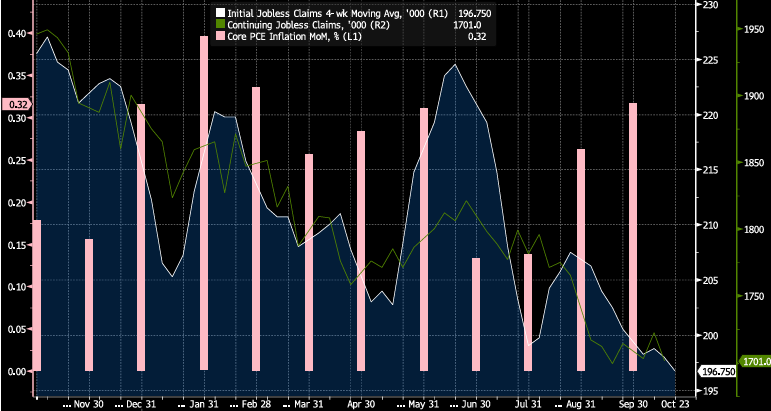Click the 1950 green axis label
This screenshot has height=411, width=771.
tap(753, 29)
